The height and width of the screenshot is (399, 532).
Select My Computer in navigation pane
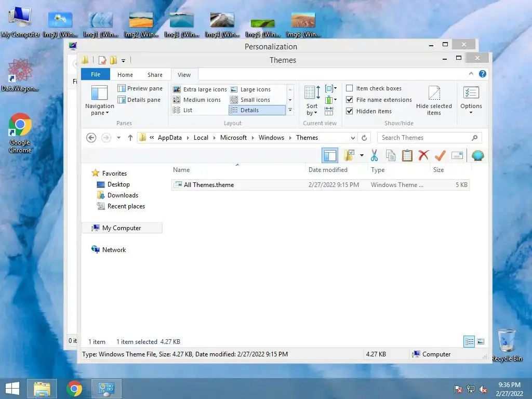pos(122,228)
